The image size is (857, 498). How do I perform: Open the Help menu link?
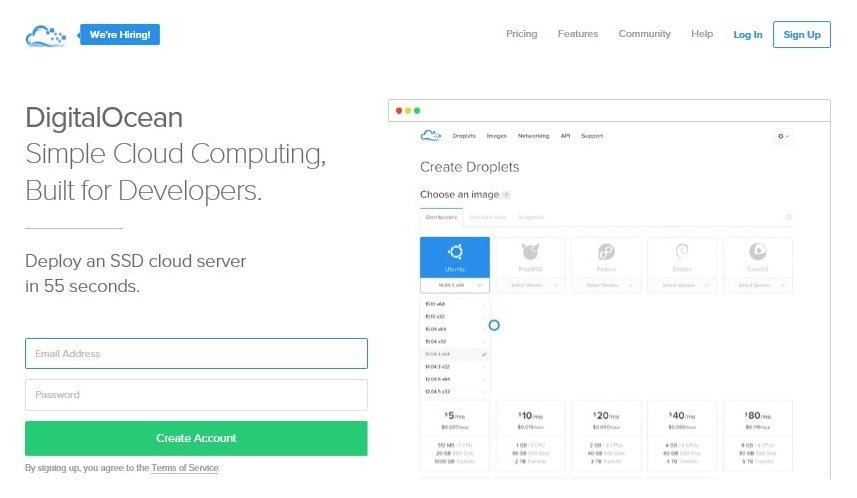[x=702, y=34]
